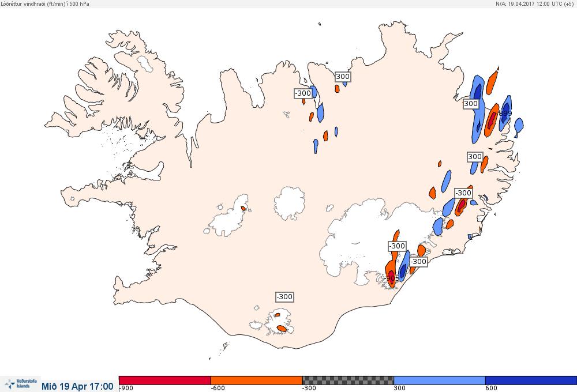Click the '600' legend tick label
Image resolution: width=577 pixels, height=392 pixels.
click(x=491, y=389)
